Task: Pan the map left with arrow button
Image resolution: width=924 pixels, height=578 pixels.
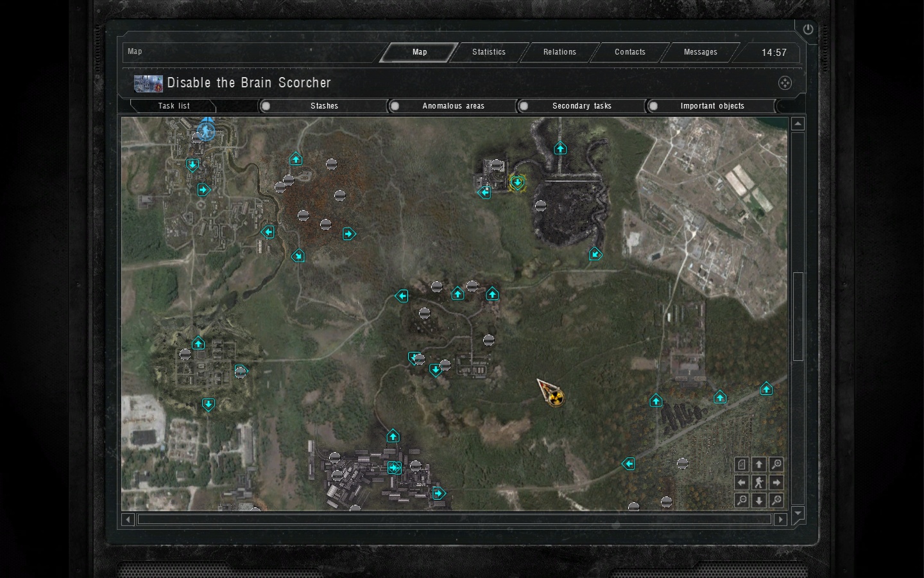Action: [x=742, y=482]
